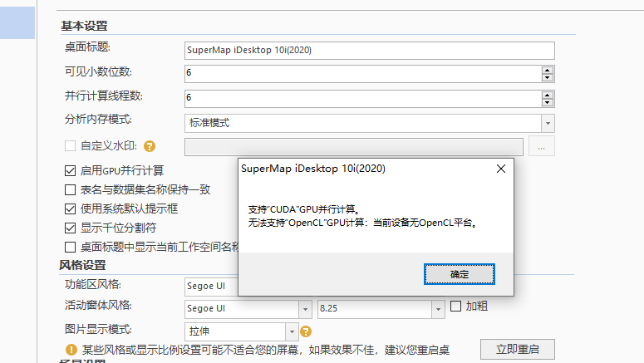Viewport: 644px width, 363px height.
Task: Increase 可见小数位数 with up arrow
Action: pos(547,71)
